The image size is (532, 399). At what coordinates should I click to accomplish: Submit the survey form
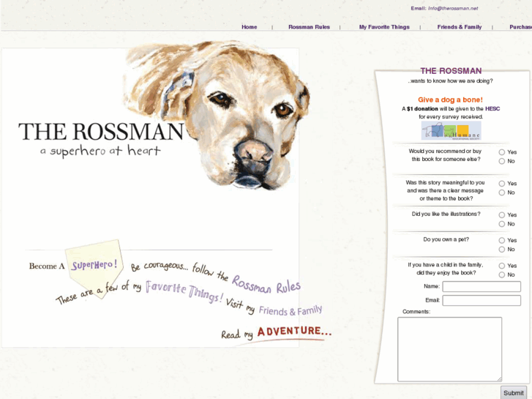[513, 392]
